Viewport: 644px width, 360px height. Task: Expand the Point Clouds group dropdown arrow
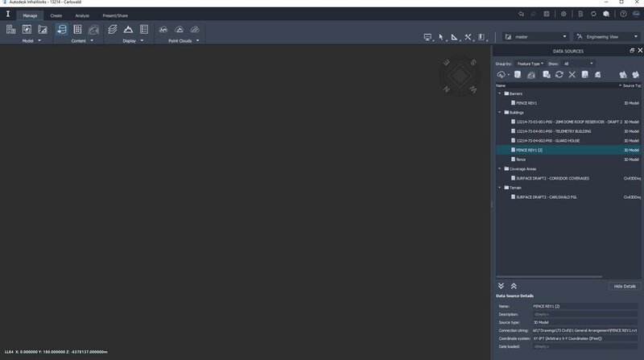pos(197,41)
